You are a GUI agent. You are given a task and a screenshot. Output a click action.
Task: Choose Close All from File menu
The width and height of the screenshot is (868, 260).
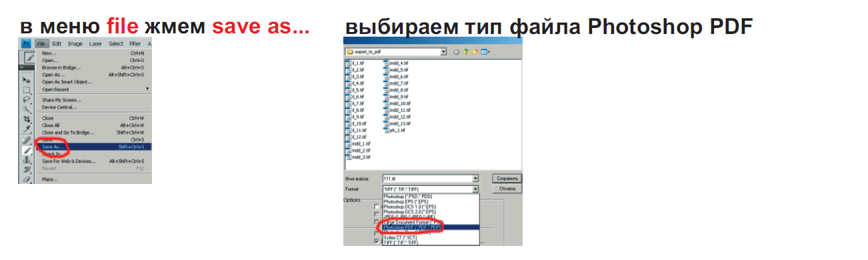(x=94, y=125)
